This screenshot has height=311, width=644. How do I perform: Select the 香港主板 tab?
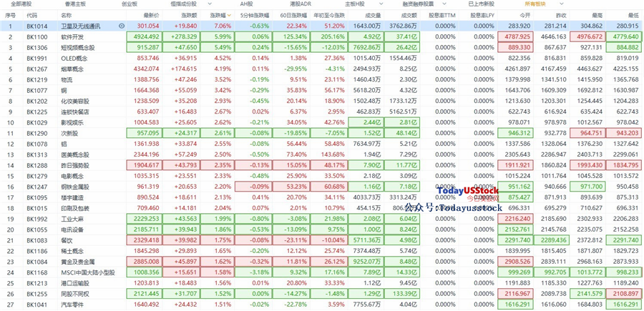[75, 4]
